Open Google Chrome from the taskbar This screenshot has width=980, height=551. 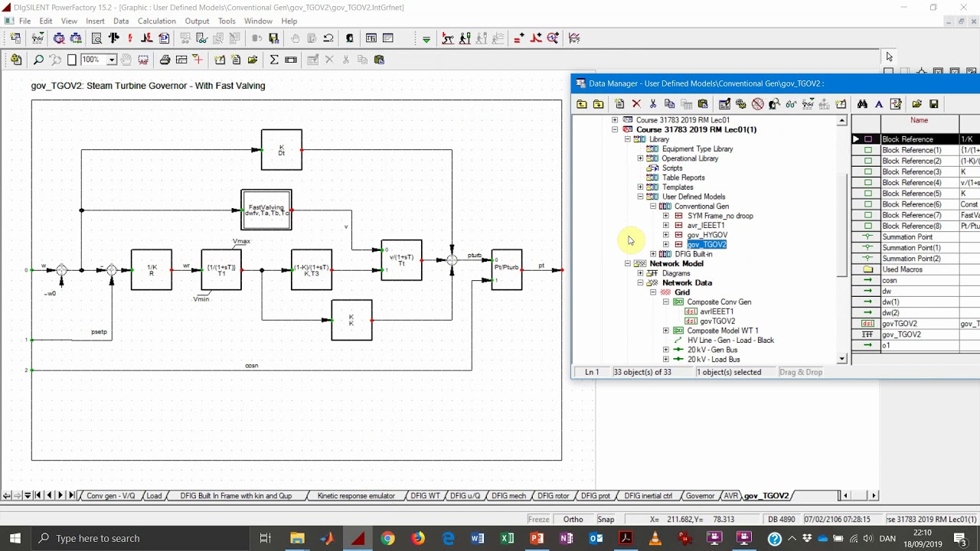[x=387, y=539]
